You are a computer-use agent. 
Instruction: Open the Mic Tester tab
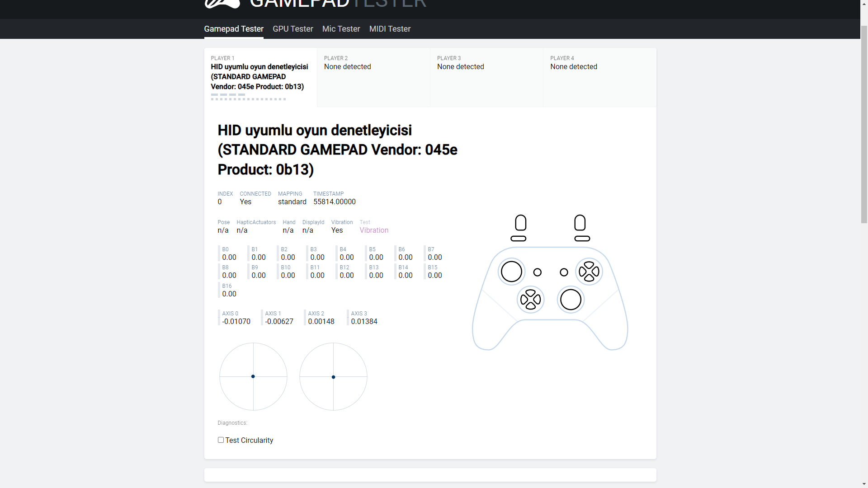tap(341, 29)
